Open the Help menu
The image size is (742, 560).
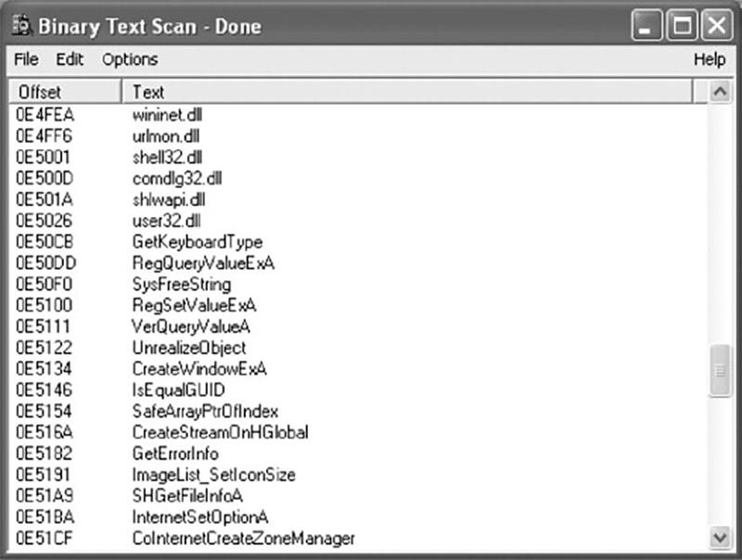(710, 59)
